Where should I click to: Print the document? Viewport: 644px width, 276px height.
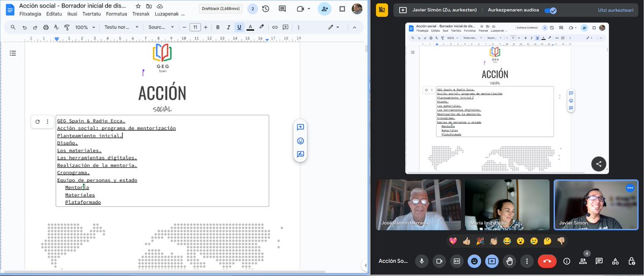click(46, 27)
